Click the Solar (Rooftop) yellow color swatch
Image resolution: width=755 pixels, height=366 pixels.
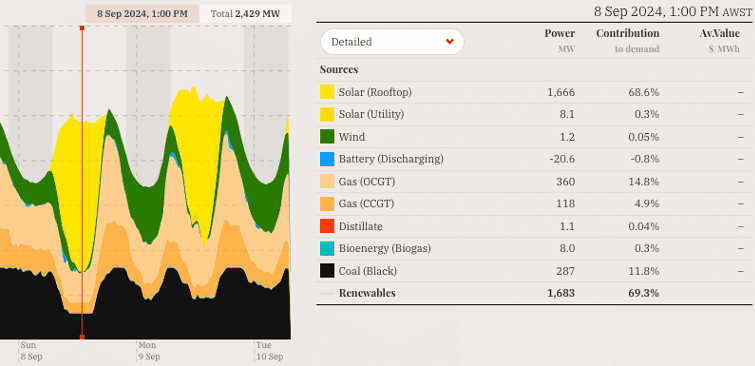tap(327, 92)
